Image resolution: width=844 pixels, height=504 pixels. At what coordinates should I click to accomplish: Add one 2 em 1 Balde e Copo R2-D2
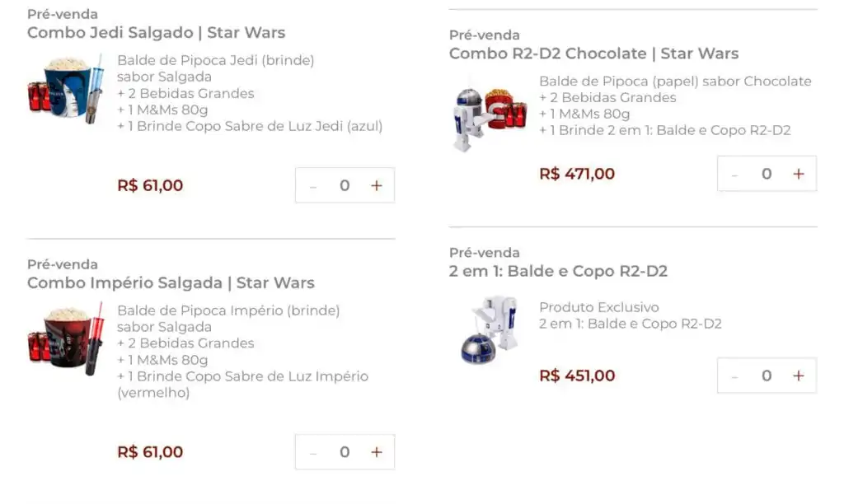(x=798, y=376)
